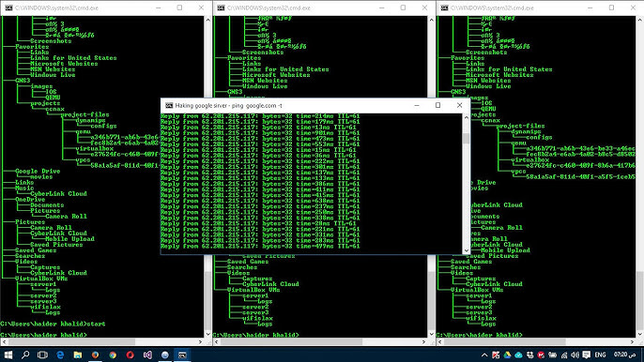Open Action Center notifications icon

click(587, 355)
